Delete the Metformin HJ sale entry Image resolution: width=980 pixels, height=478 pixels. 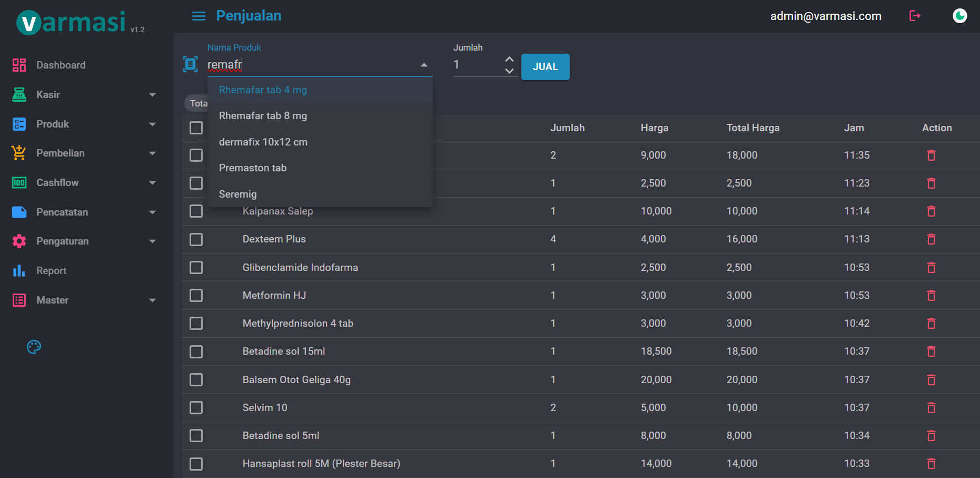click(x=931, y=296)
